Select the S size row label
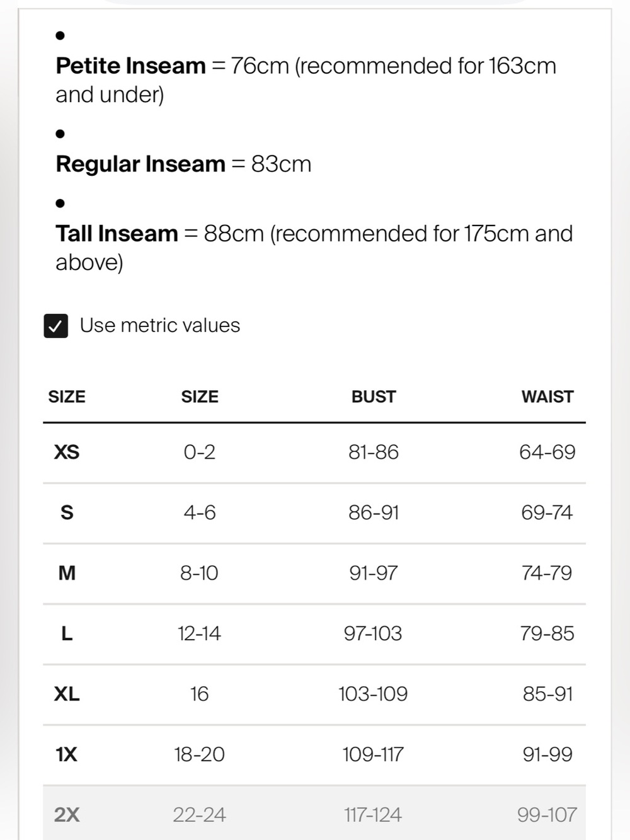This screenshot has width=630, height=840. [x=67, y=512]
